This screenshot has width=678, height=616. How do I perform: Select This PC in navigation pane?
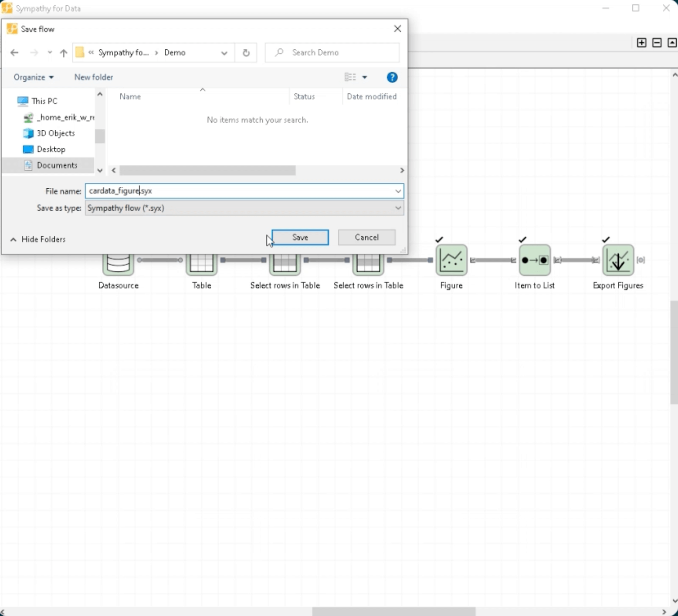44,101
